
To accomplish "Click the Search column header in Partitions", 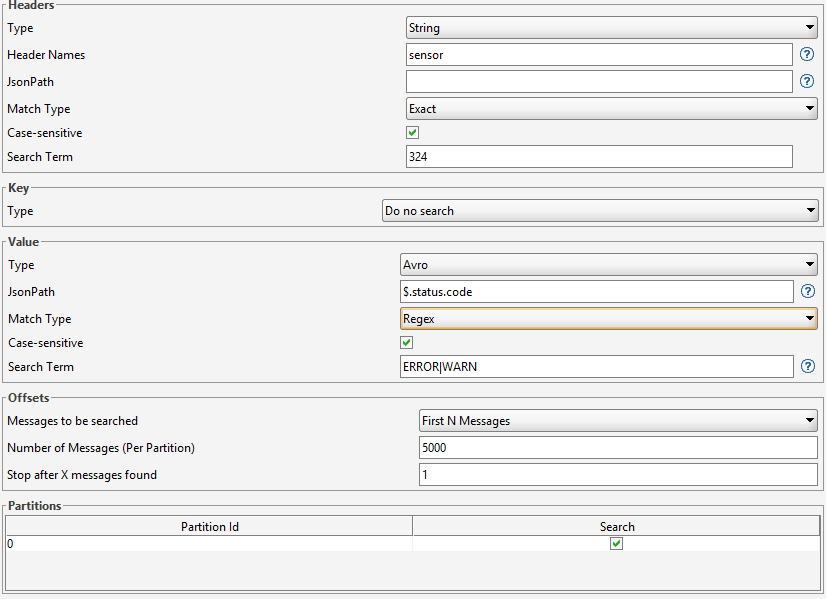I will [x=616, y=526].
